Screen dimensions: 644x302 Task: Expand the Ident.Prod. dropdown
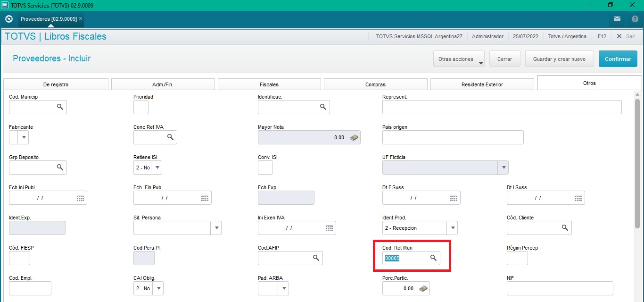tap(453, 228)
